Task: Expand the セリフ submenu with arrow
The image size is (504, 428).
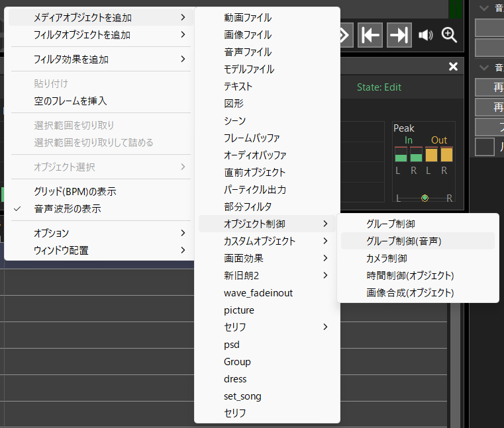Action: pyautogui.click(x=267, y=327)
